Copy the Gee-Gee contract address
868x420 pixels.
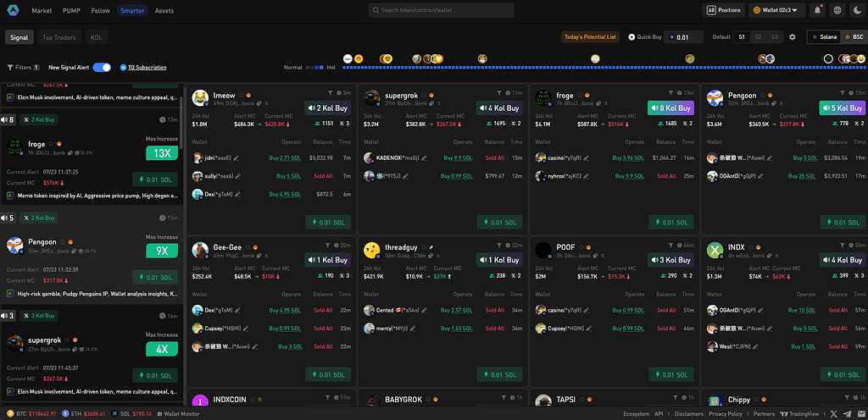259,256
